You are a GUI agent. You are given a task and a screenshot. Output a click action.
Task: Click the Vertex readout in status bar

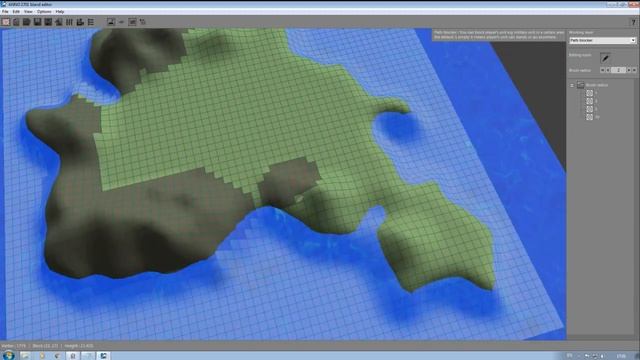[x=14, y=346]
